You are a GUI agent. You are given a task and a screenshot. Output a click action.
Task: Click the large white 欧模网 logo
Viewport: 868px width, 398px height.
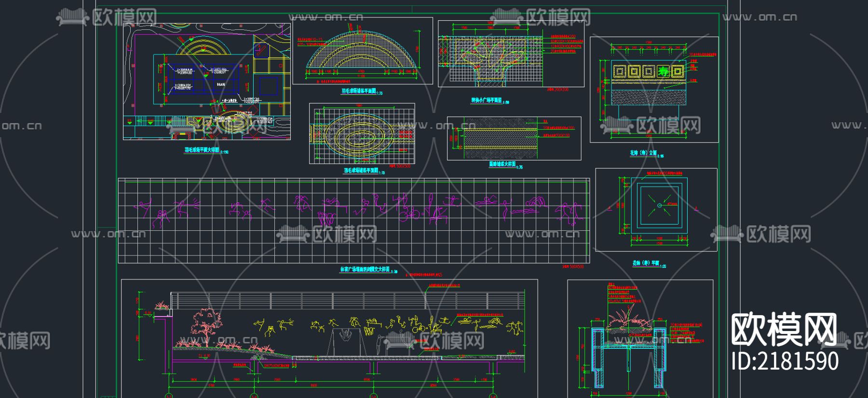coord(784,329)
